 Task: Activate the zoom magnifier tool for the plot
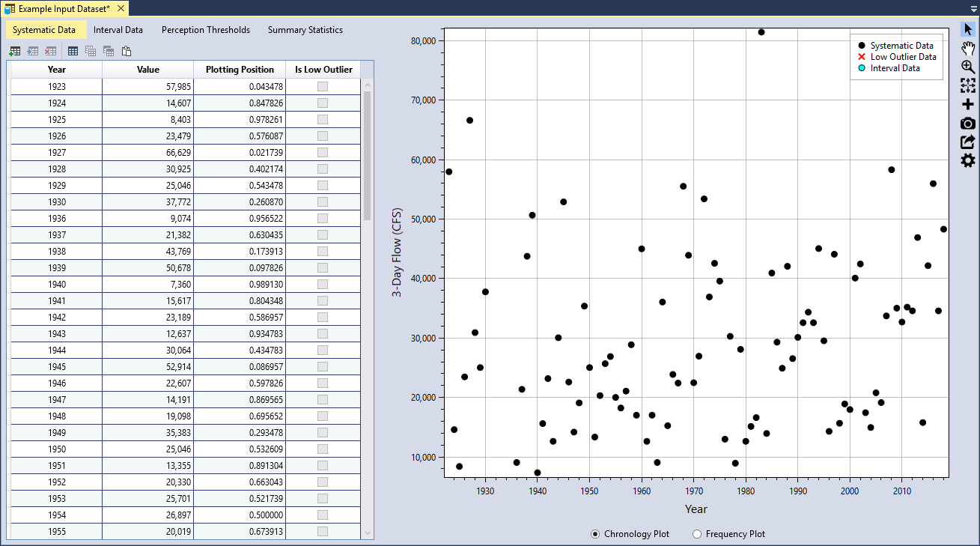[968, 67]
